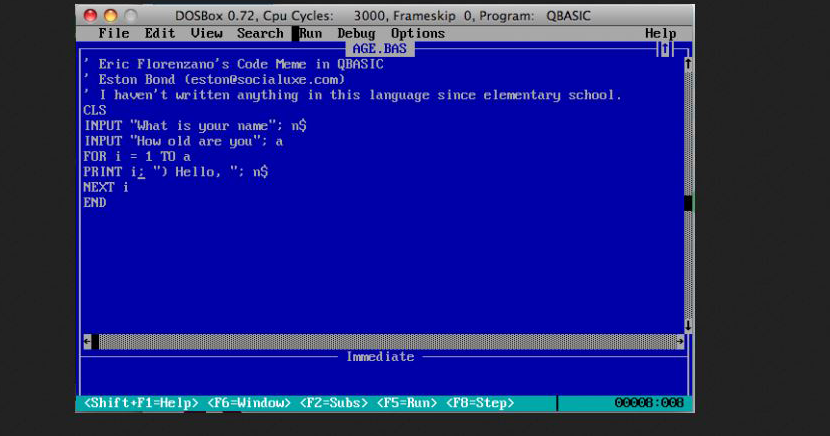Minimize DOSBox window with yellow button
Image resolution: width=830 pixels, height=436 pixels.
pyautogui.click(x=111, y=15)
